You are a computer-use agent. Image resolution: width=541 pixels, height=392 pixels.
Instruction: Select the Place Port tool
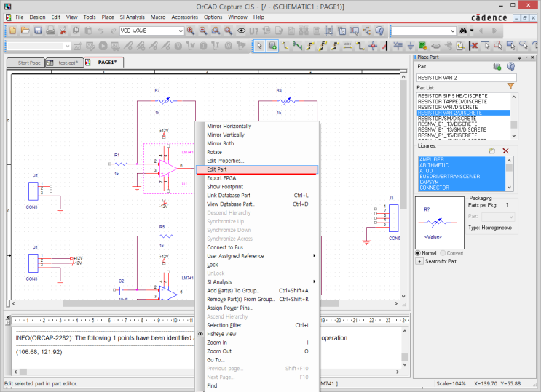pos(435,46)
